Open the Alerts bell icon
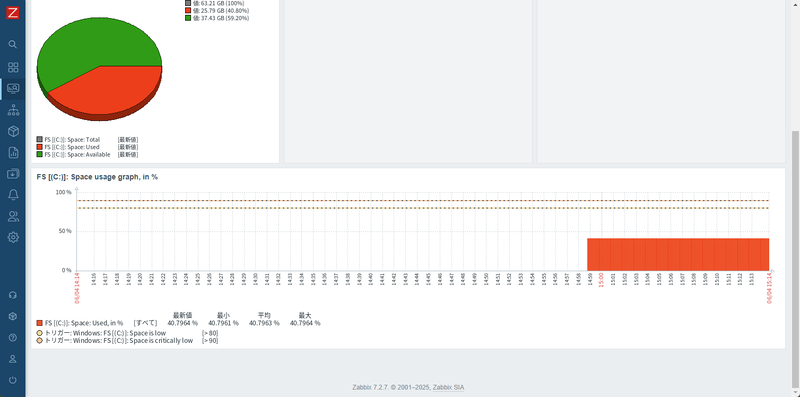Viewport: 800px width, 397px height. pyautogui.click(x=13, y=194)
